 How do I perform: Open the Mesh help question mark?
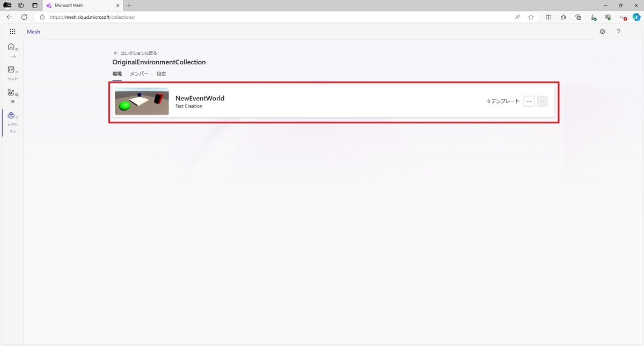(x=618, y=32)
